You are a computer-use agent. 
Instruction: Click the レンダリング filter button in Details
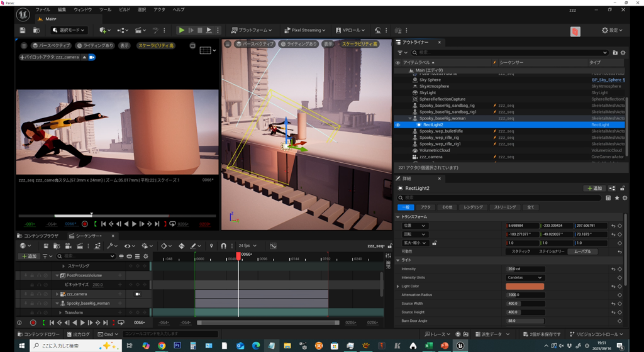(473, 207)
